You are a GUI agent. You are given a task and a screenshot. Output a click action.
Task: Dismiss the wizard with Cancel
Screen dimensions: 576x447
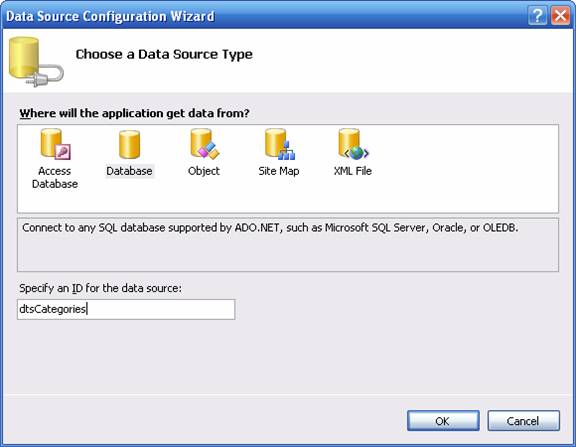point(523,421)
